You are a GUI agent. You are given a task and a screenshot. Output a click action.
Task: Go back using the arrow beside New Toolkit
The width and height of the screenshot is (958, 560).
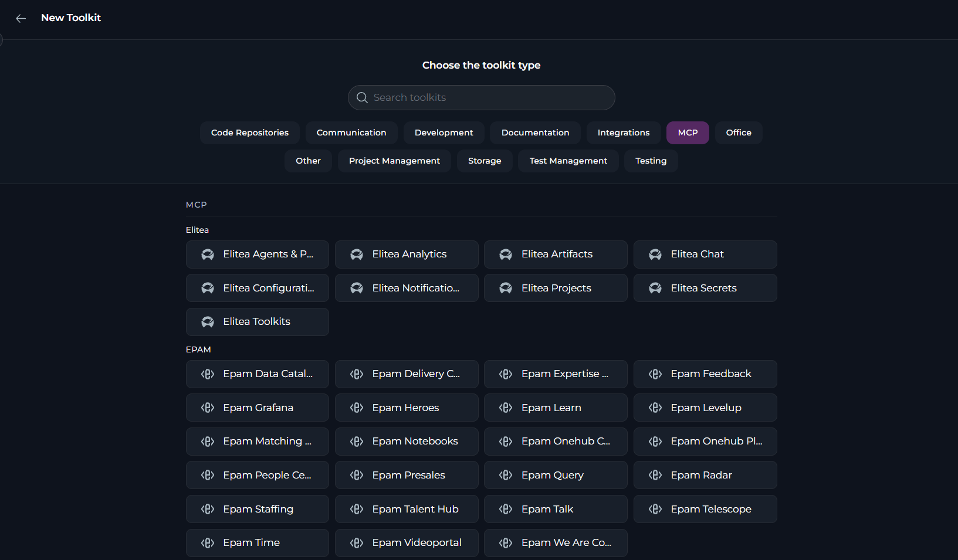pyautogui.click(x=21, y=18)
